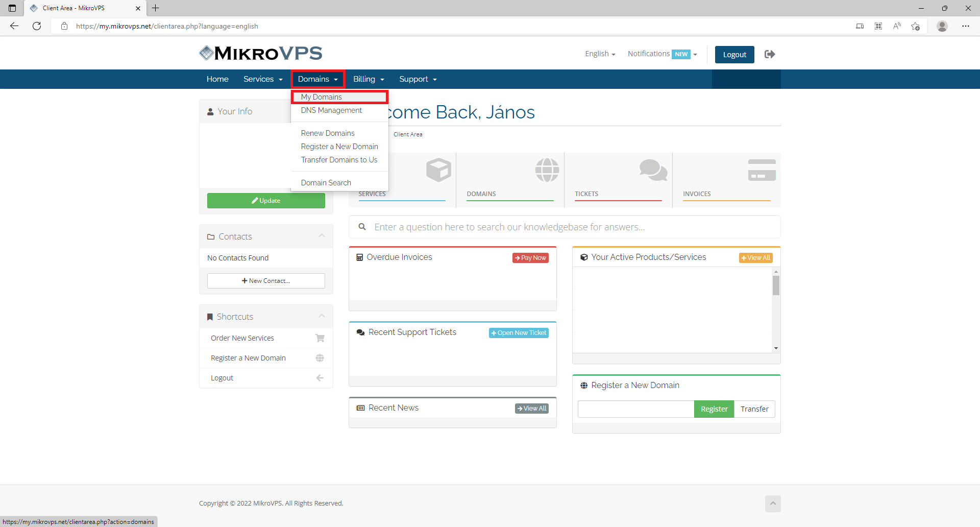Image resolution: width=980 pixels, height=527 pixels.
Task: Click the Services cube icon tile
Action: point(438,170)
